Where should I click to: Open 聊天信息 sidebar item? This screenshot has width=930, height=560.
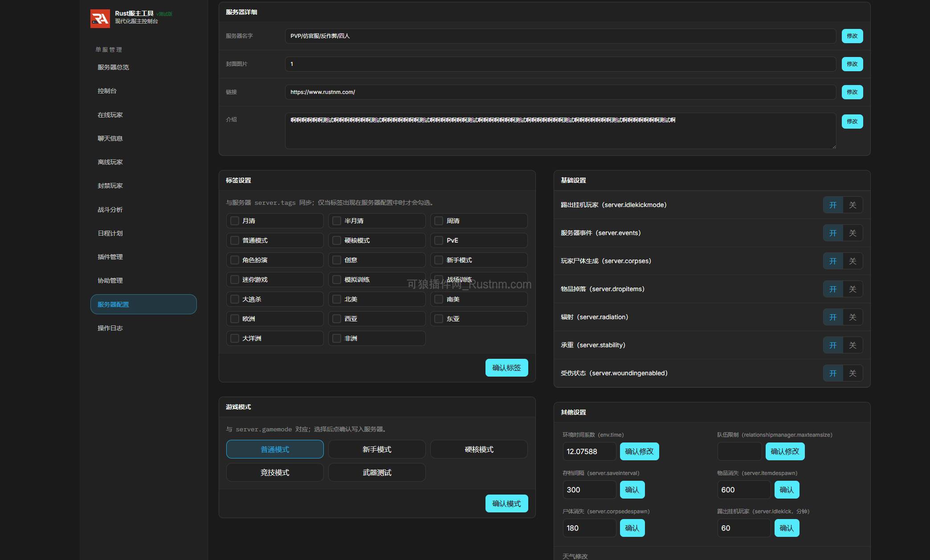click(143, 138)
